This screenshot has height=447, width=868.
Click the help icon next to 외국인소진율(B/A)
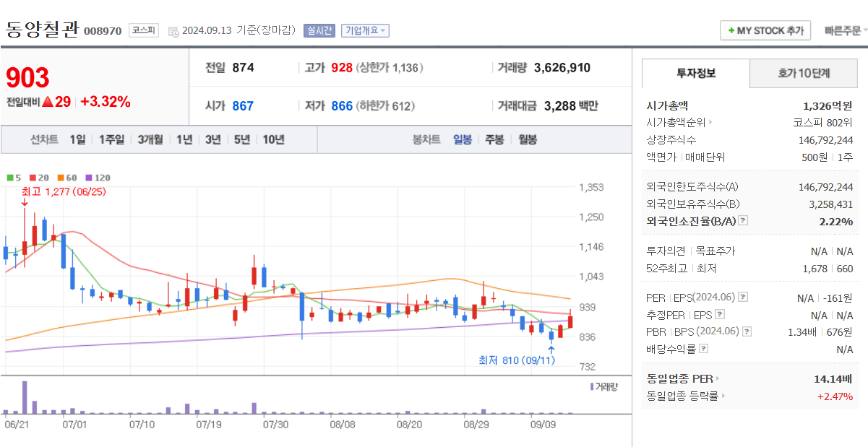click(x=743, y=221)
